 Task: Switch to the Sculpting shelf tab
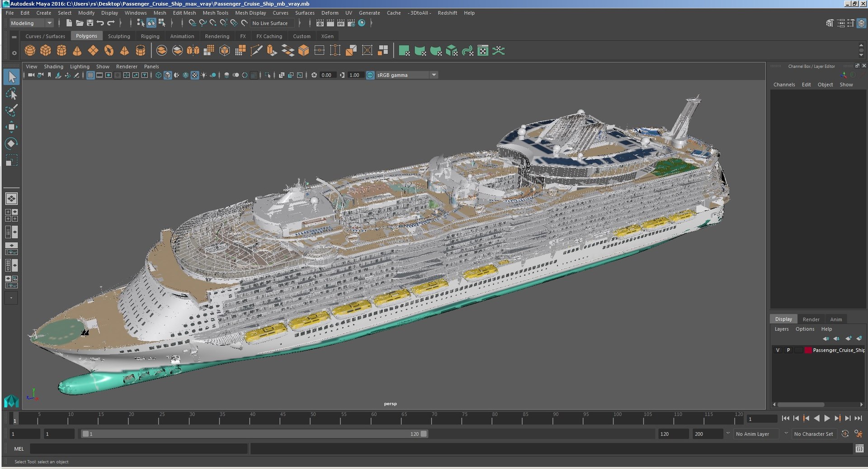coord(119,36)
